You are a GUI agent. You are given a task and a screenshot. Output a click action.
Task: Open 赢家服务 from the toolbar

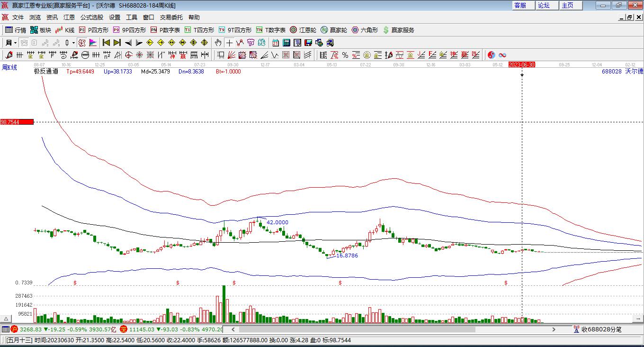click(x=398, y=30)
